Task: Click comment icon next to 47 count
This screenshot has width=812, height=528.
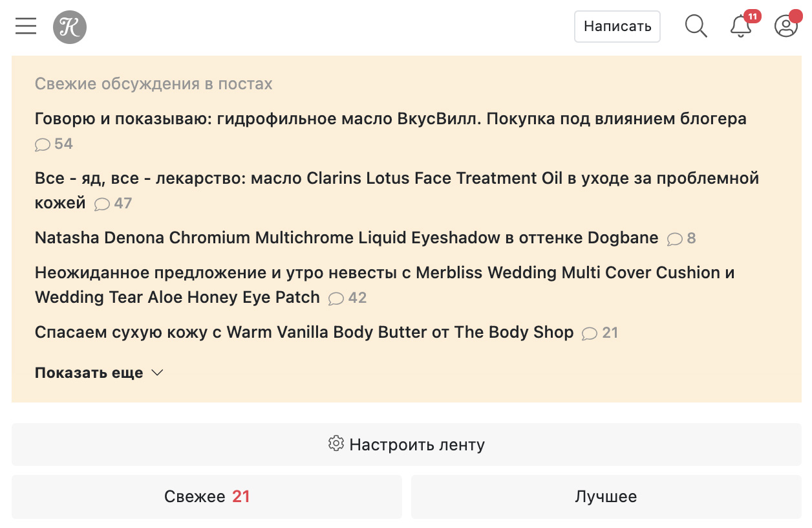Action: tap(102, 204)
